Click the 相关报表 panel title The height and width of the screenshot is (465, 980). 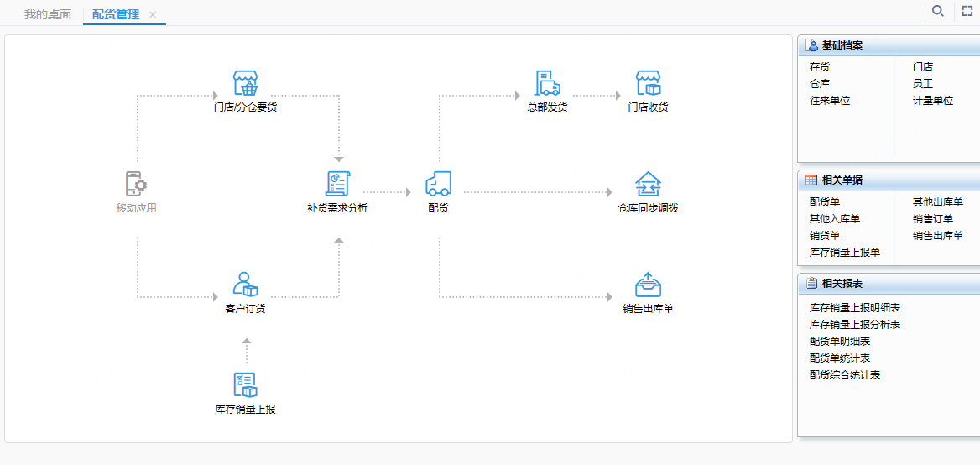point(842,283)
